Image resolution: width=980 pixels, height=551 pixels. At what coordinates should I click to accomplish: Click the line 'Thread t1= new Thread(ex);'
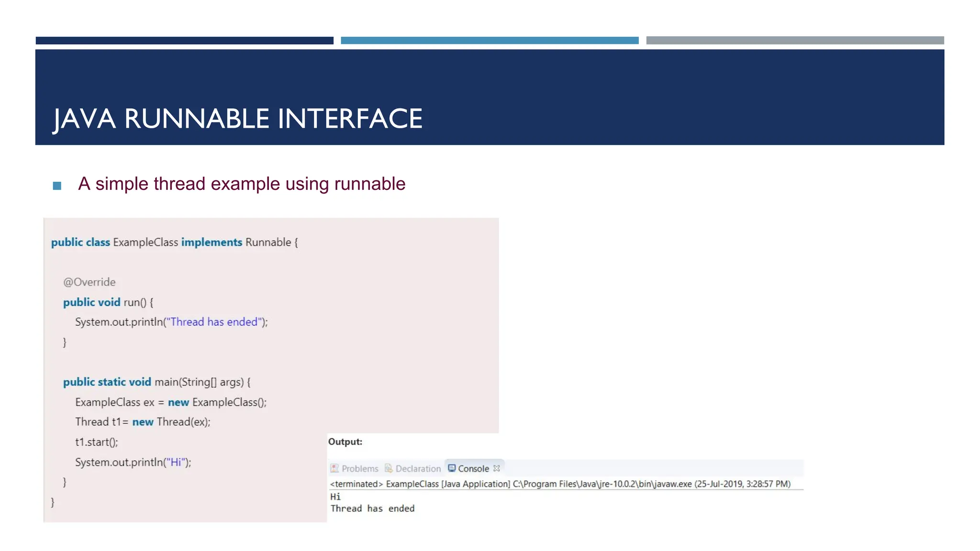click(x=143, y=422)
